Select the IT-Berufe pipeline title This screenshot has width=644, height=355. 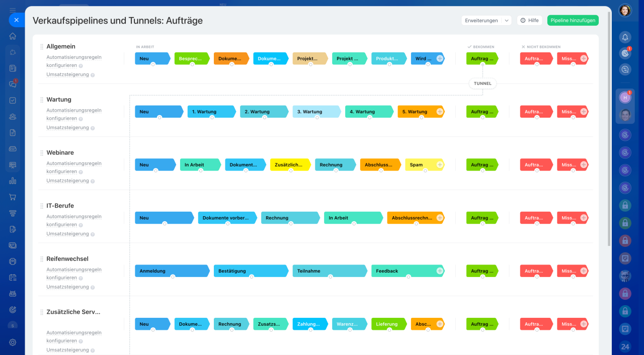point(60,206)
